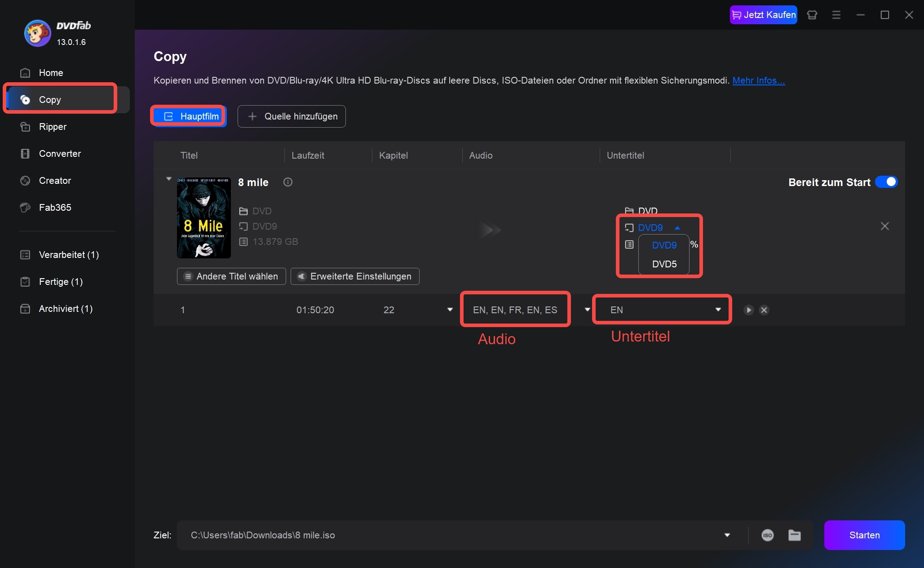Viewport: 924px width, 568px height.
Task: Click the output DVD folder label
Action: pos(647,210)
